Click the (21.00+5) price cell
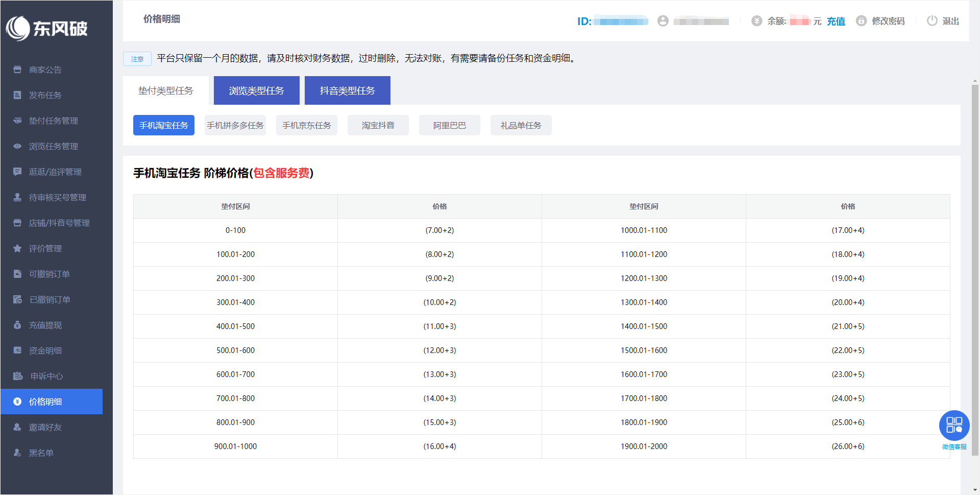The height and width of the screenshot is (495, 980). tap(848, 326)
